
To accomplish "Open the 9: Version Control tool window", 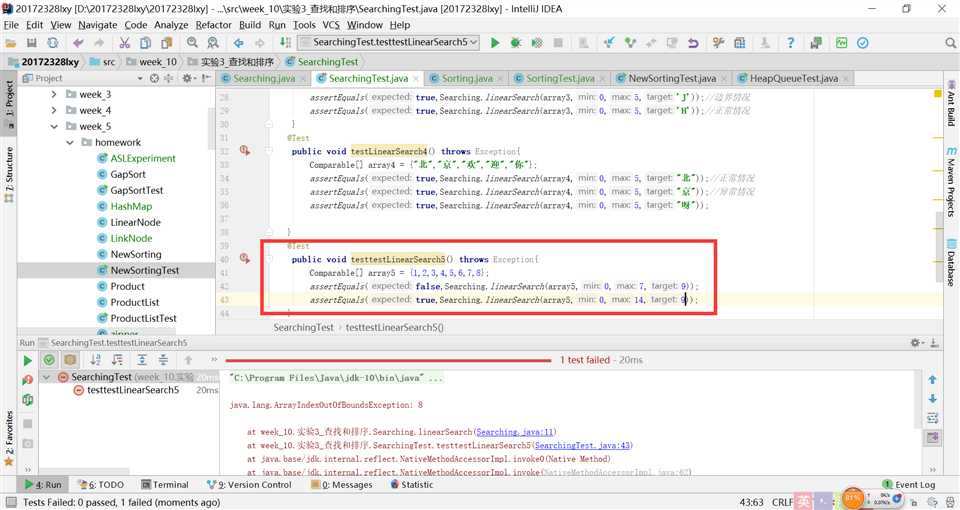I will point(249,484).
